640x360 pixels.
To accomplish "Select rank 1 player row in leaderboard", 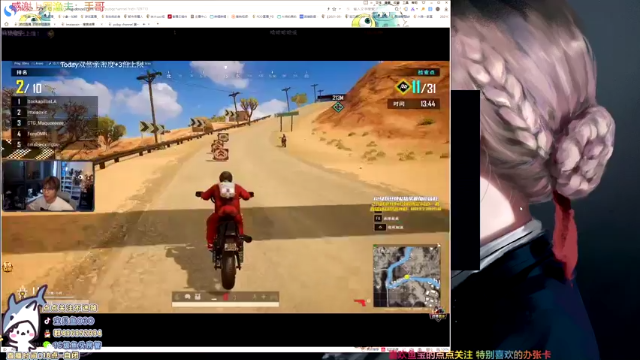I will 55,101.
